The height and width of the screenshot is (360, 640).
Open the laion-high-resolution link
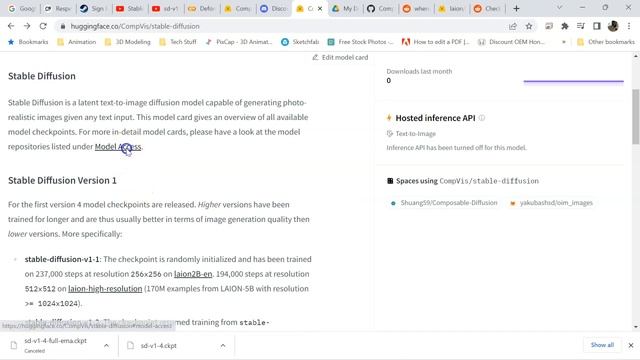[x=105, y=289]
